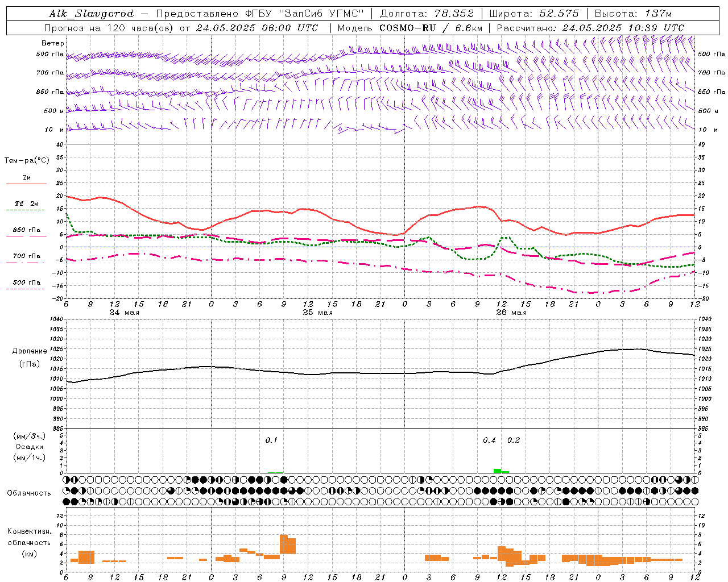728x582 pixels.
Task: Click the 0.1 precipitation value
Action: pos(271,440)
